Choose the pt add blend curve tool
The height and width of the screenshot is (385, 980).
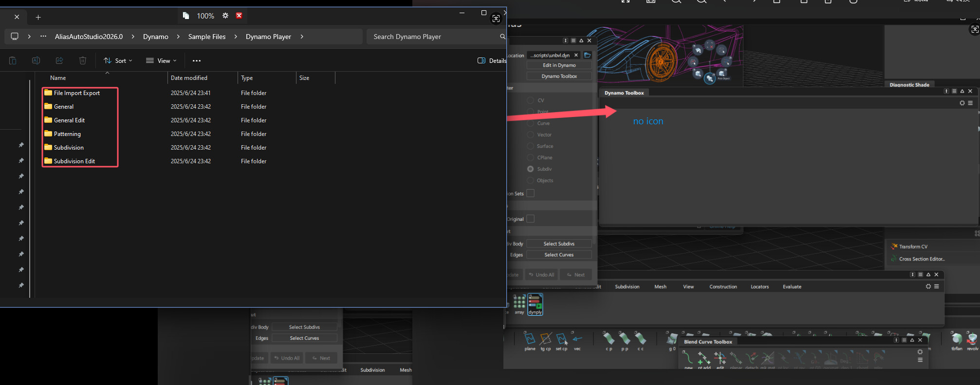704,360
